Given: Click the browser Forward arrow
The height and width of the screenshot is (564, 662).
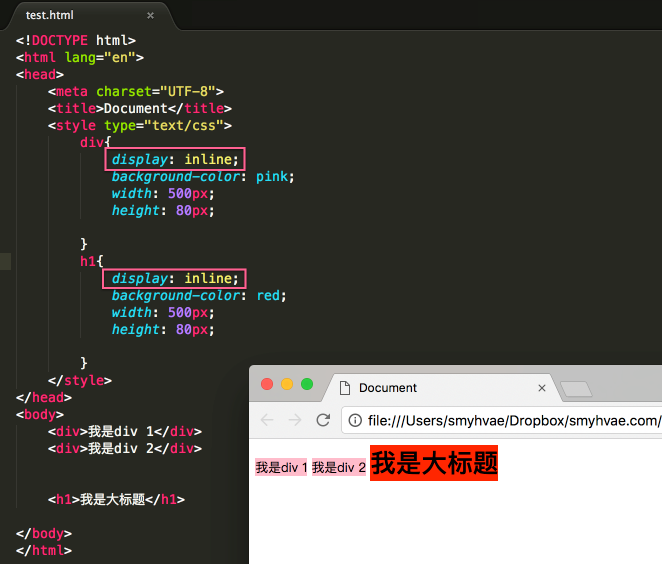Looking at the screenshot, I should point(295,420).
